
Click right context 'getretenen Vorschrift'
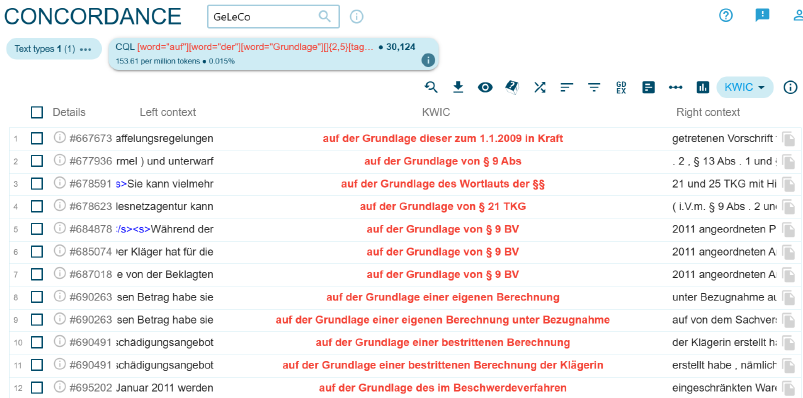[x=724, y=139]
